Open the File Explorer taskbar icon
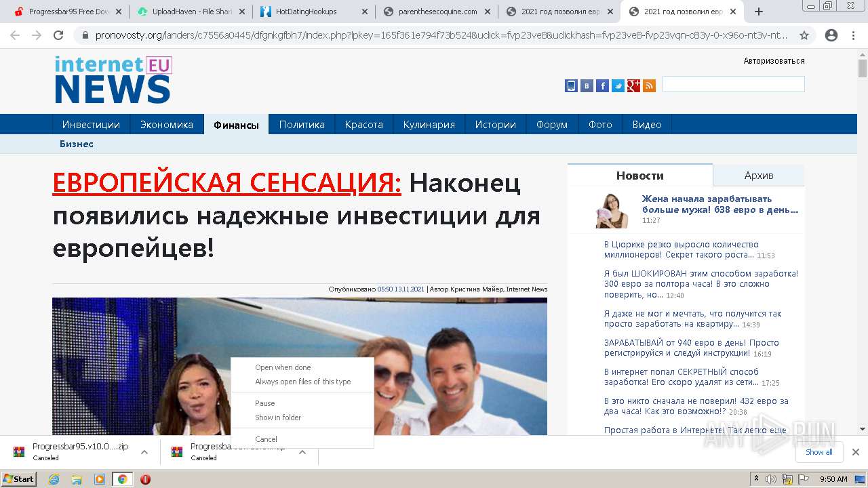868x488 pixels. pyautogui.click(x=77, y=479)
